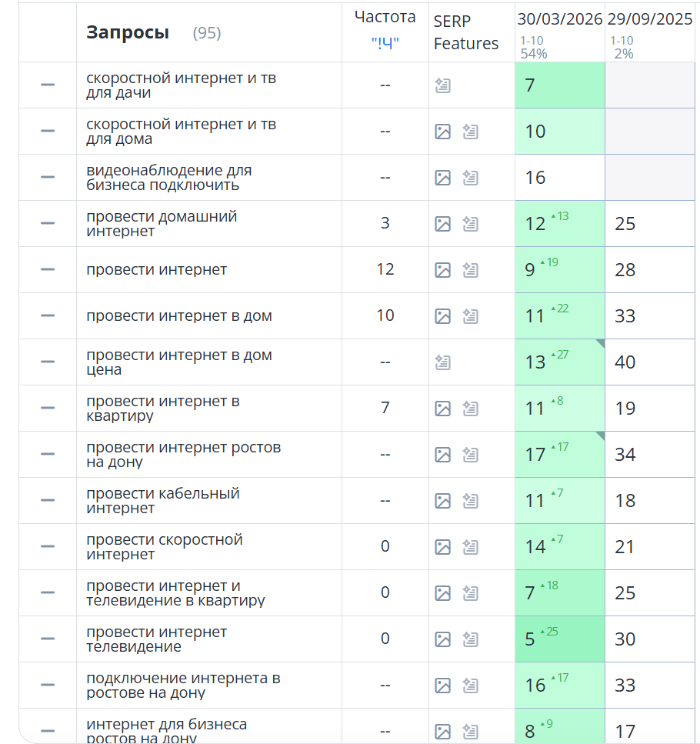The height and width of the screenshot is (744, 700).
Task: Click snippet icon for 'подключение интернета в ростове на дону'
Action: [470, 686]
